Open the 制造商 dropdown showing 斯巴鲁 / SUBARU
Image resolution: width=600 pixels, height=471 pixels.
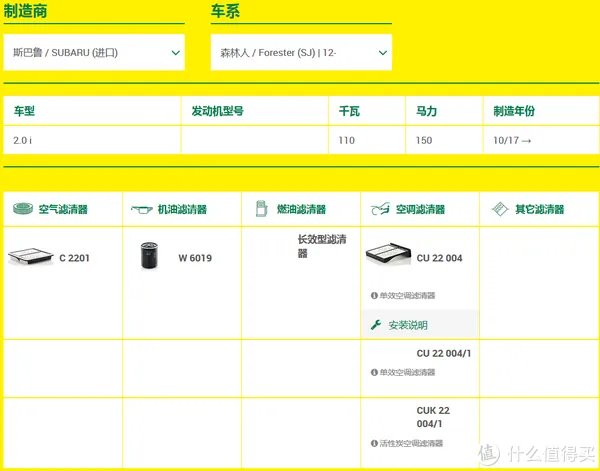click(x=94, y=52)
